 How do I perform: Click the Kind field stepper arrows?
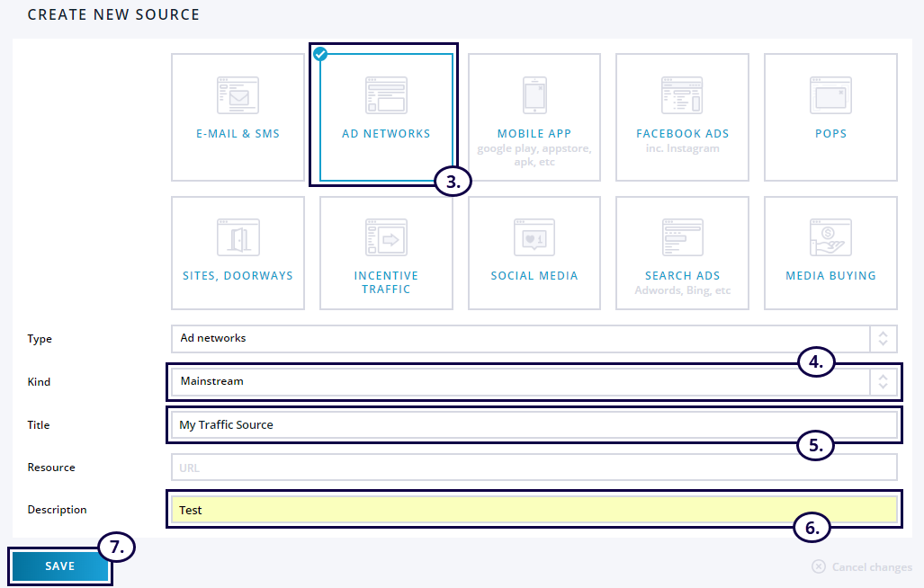883,381
